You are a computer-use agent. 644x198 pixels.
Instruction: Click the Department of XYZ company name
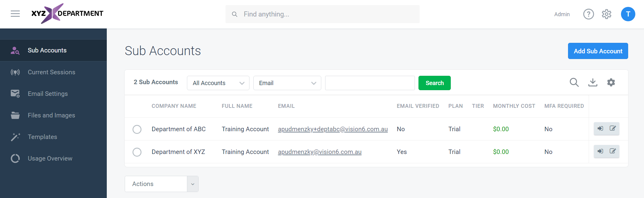pos(178,152)
